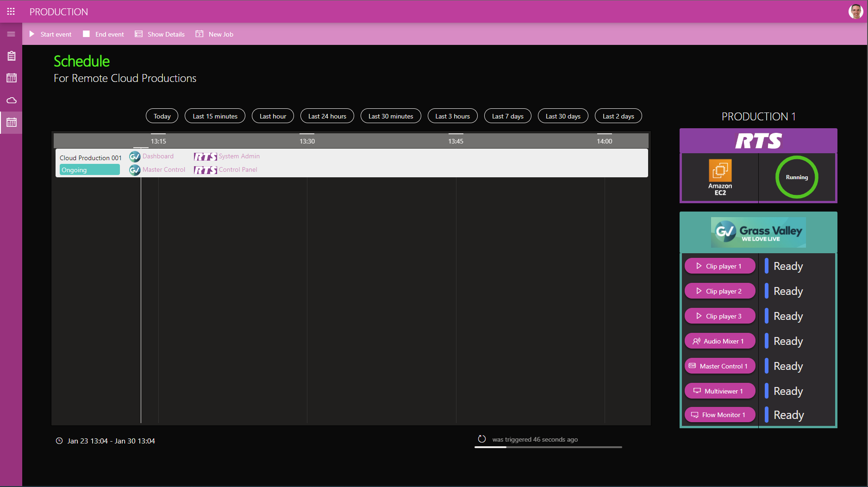This screenshot has height=487, width=868.
Task: Select the Last 30 days filter
Action: 563,116
